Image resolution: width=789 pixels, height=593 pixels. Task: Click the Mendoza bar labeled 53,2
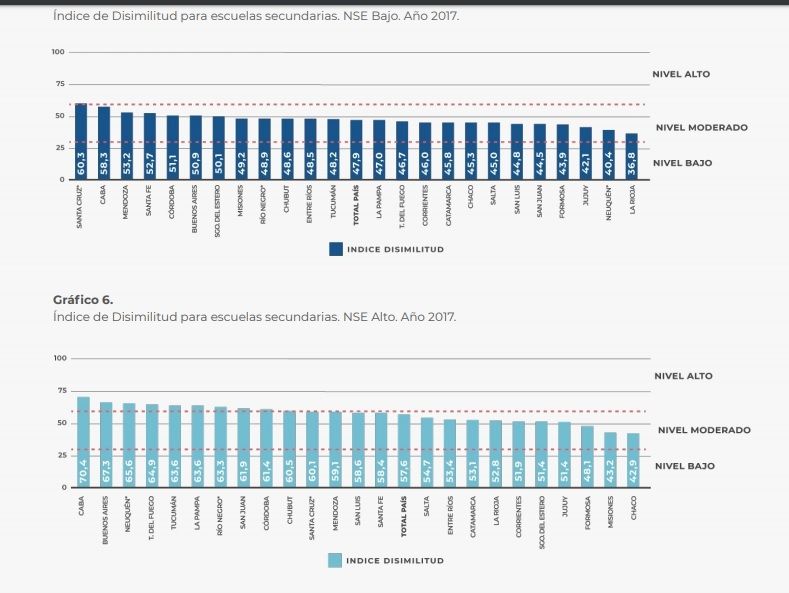click(x=127, y=146)
